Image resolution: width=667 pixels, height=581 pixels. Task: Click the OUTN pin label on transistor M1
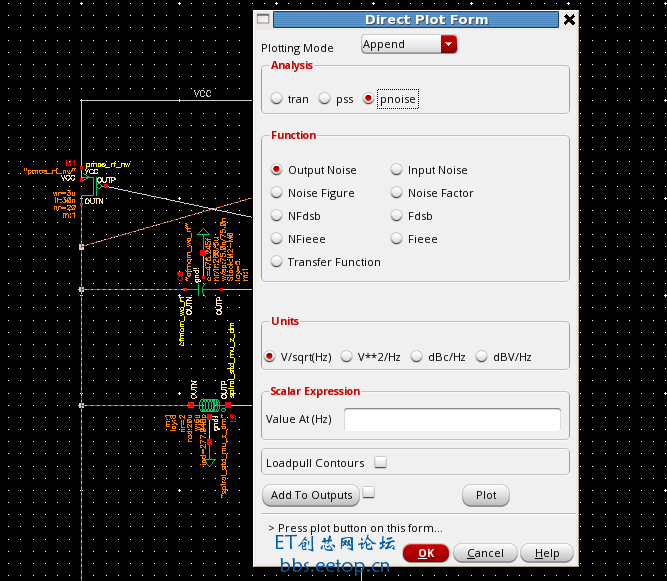click(94, 201)
